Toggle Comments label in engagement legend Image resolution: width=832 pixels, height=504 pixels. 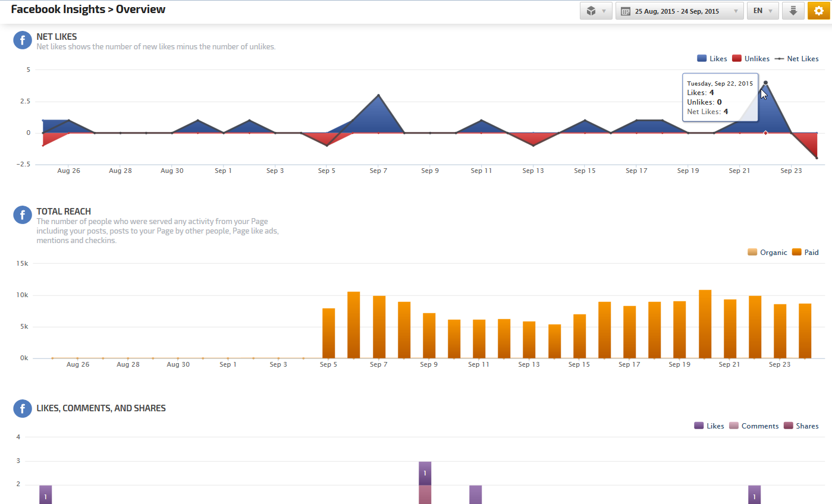(x=759, y=426)
